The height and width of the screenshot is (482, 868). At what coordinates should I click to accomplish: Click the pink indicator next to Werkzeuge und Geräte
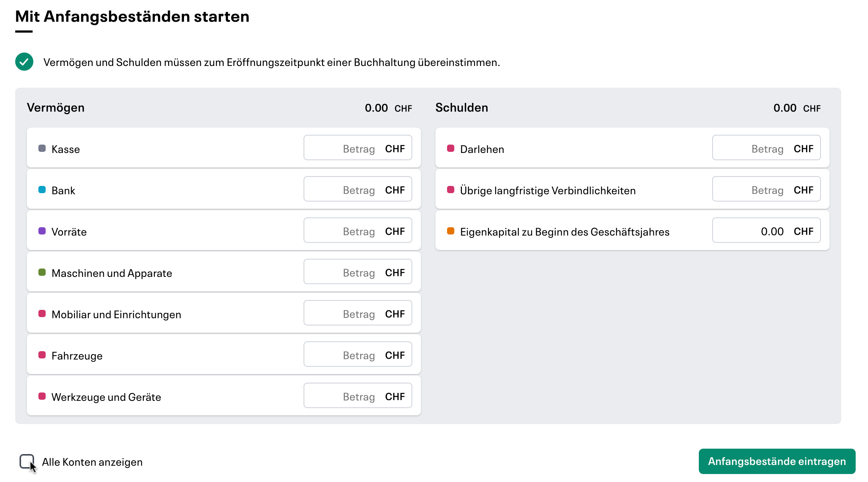(x=41, y=396)
